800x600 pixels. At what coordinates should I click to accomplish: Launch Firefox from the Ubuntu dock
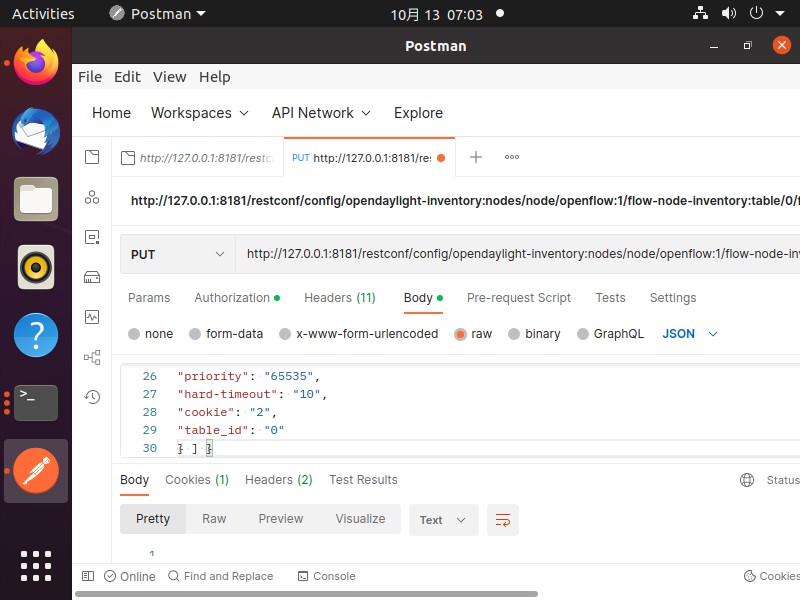point(36,62)
